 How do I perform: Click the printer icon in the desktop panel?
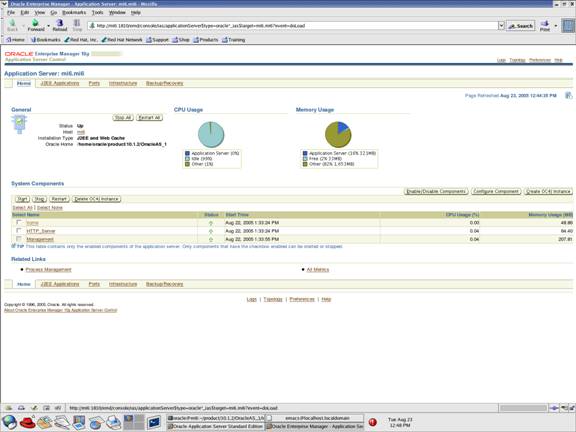coord(113,422)
